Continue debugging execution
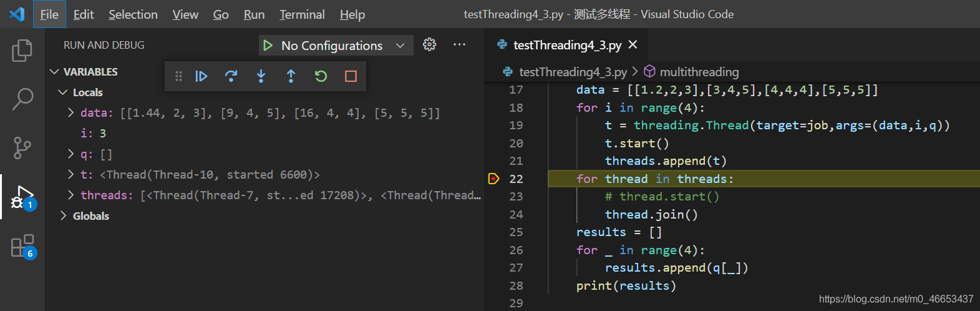 pyautogui.click(x=201, y=76)
